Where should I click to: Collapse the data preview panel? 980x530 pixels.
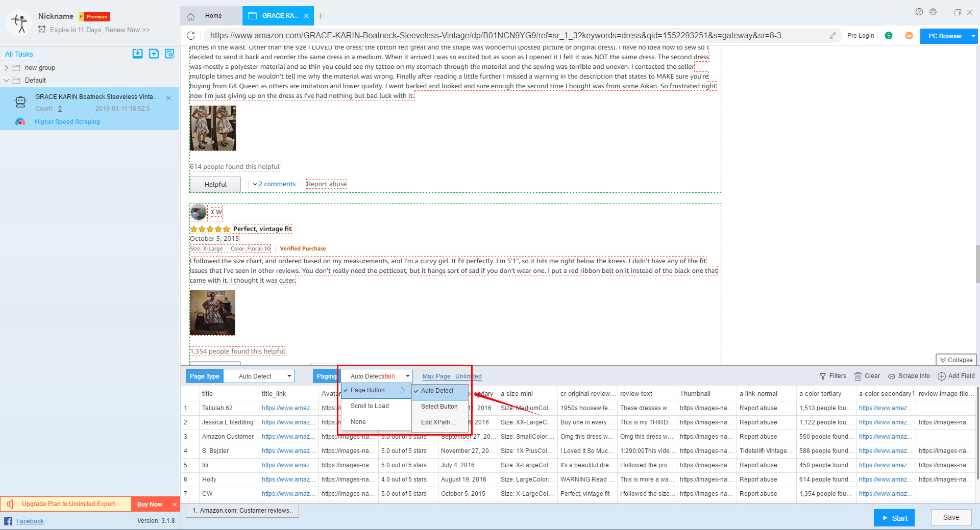[956, 360]
